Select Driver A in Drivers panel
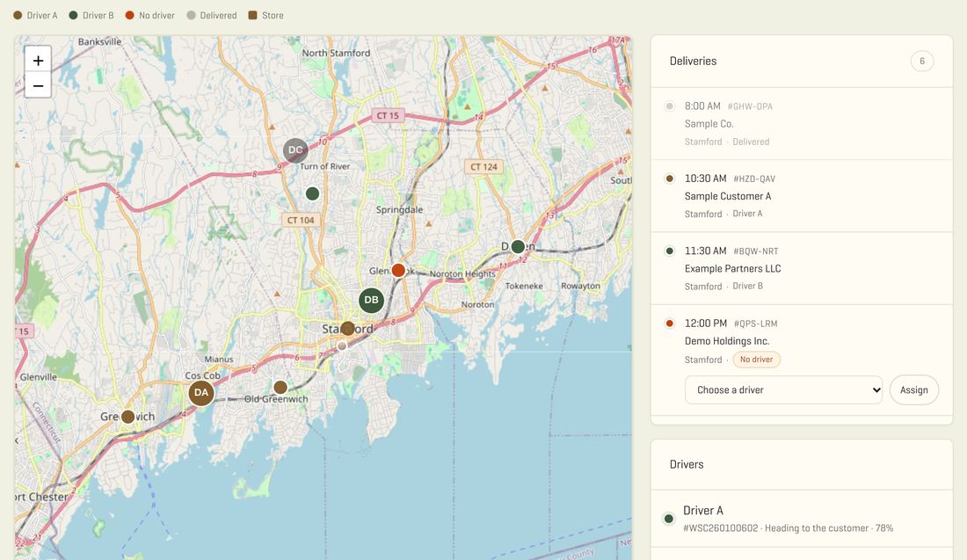Screen dimensions: 967x560 [x=802, y=519]
